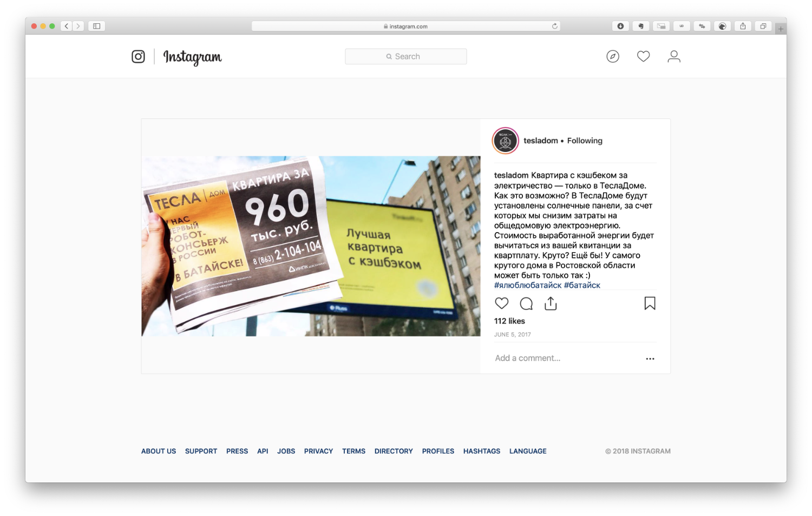The width and height of the screenshot is (812, 516).
Task: Click the Instagram camera logo icon
Action: [x=138, y=56]
